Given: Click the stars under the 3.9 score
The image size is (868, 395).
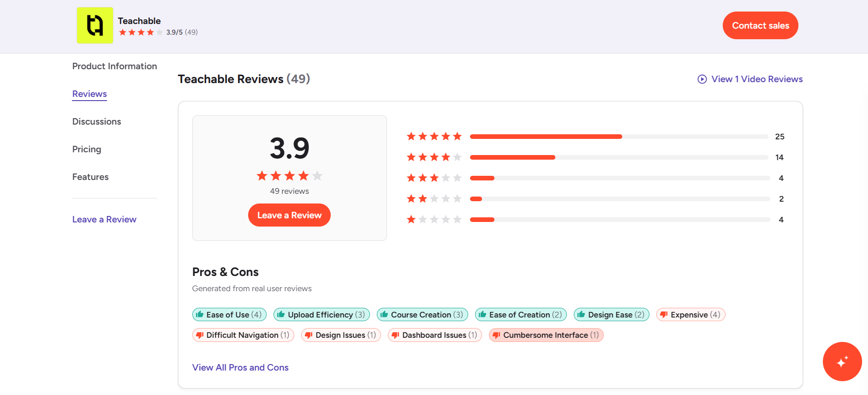Looking at the screenshot, I should [290, 176].
